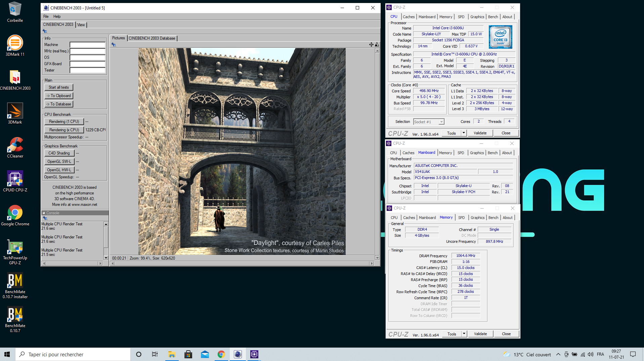Open the File menu in CINEBENCH

46,16
